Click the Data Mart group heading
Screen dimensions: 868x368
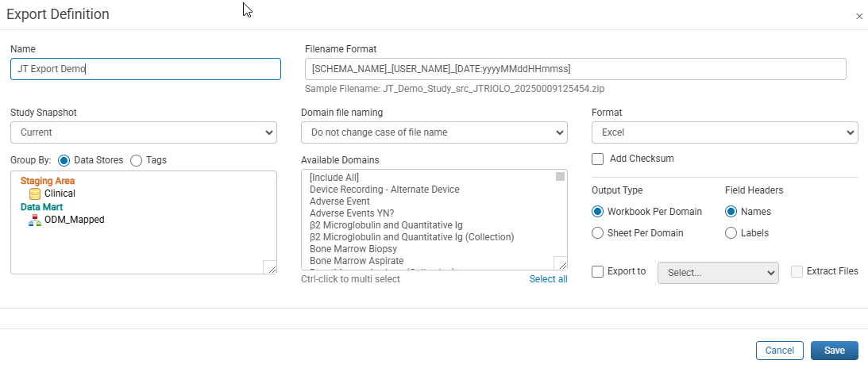(41, 207)
